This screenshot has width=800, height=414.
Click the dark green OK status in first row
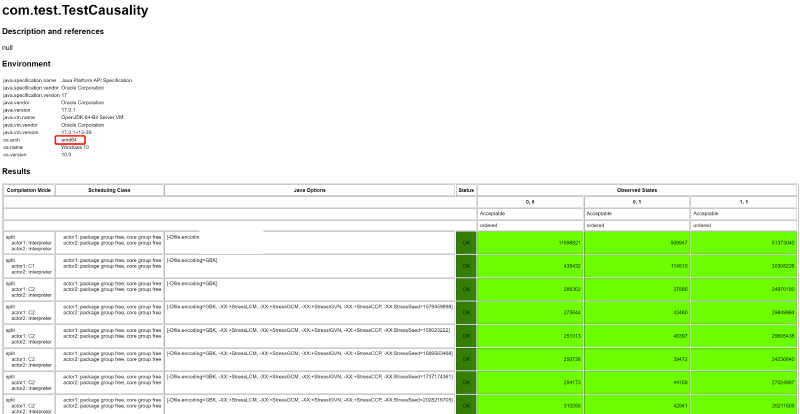pos(465,242)
